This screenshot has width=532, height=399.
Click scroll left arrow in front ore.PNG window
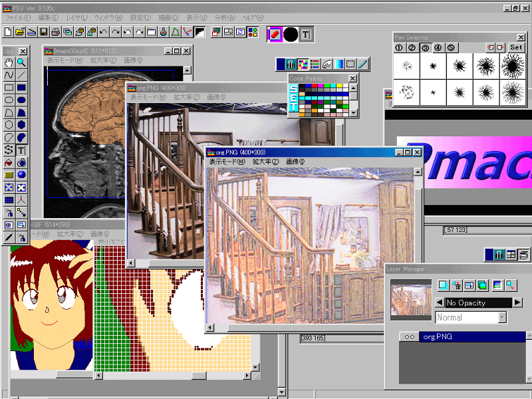pos(210,327)
